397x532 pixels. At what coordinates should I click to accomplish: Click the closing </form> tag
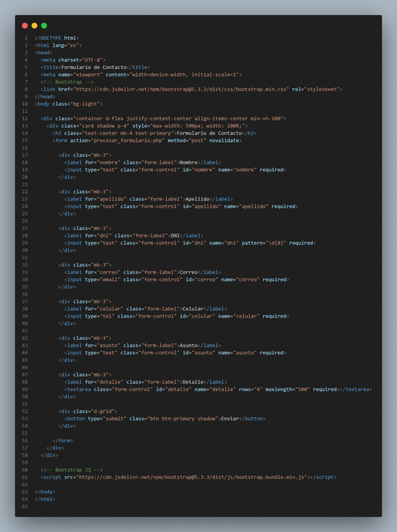(63, 441)
